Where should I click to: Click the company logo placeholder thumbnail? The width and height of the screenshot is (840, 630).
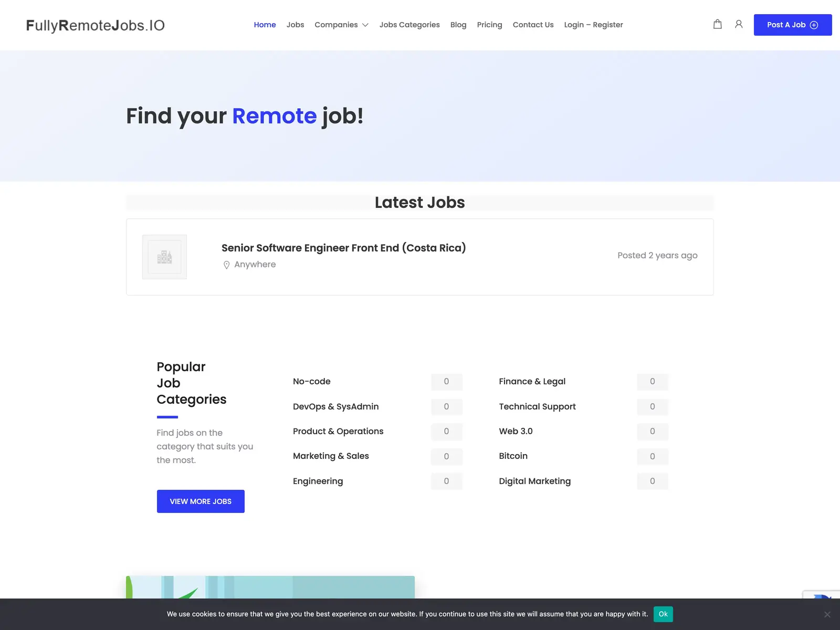pos(164,257)
